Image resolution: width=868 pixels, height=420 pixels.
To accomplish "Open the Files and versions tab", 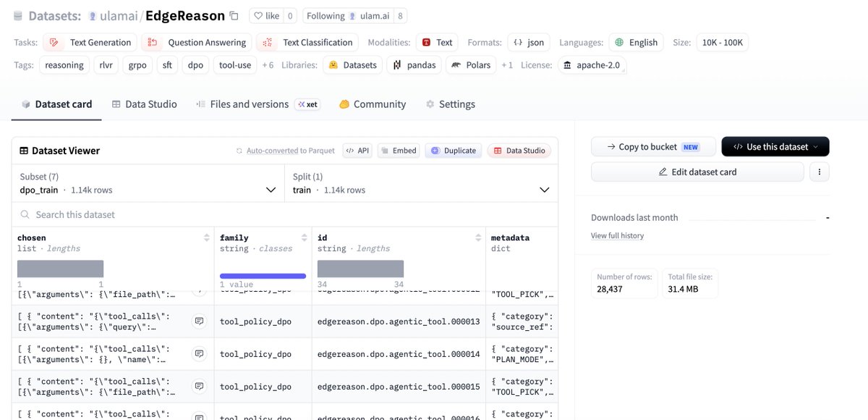I will point(242,104).
